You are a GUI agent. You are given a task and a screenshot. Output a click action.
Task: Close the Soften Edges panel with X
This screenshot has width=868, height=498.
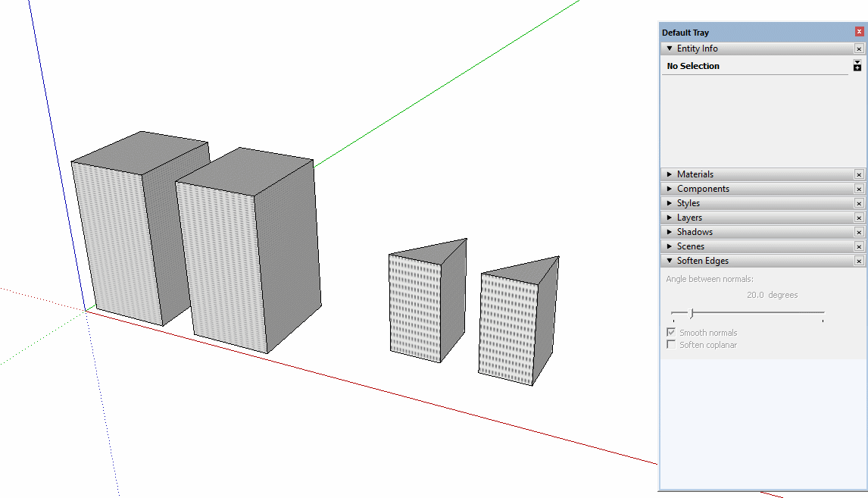[x=859, y=261]
